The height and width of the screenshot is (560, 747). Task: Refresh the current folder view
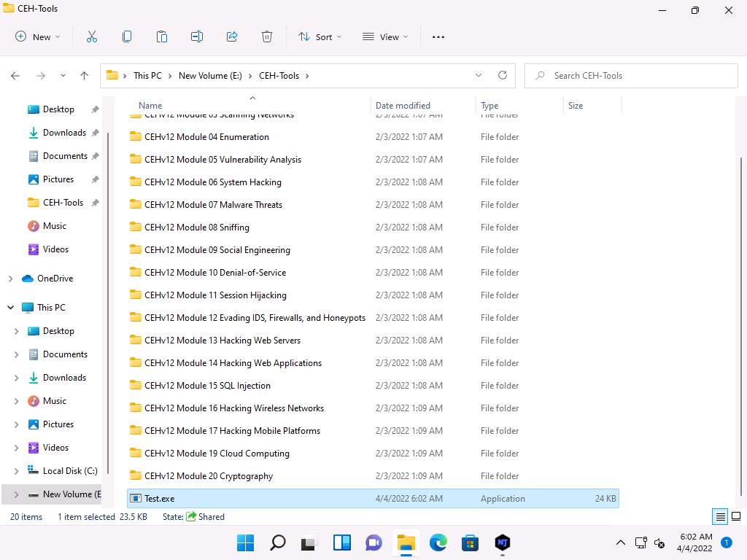pos(502,75)
